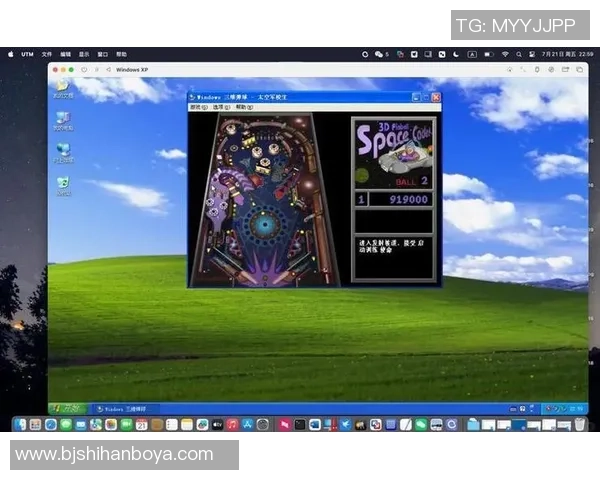
Task: Open the UTM USB devices toolbar icon
Action: (537, 70)
